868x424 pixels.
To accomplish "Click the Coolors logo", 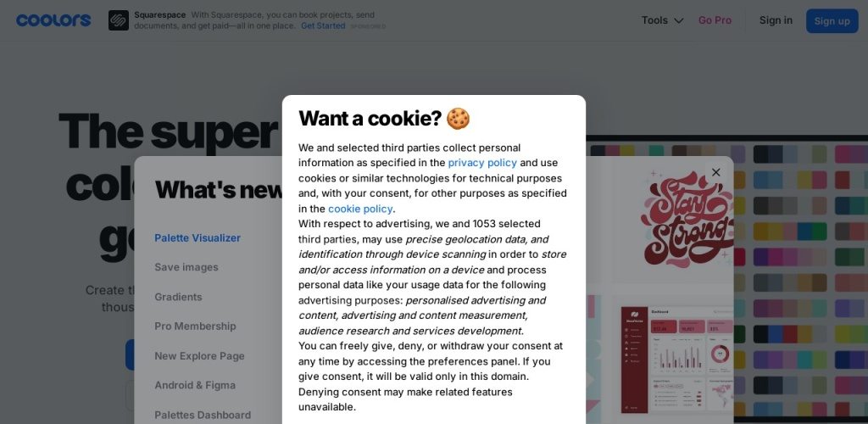I will [x=53, y=20].
